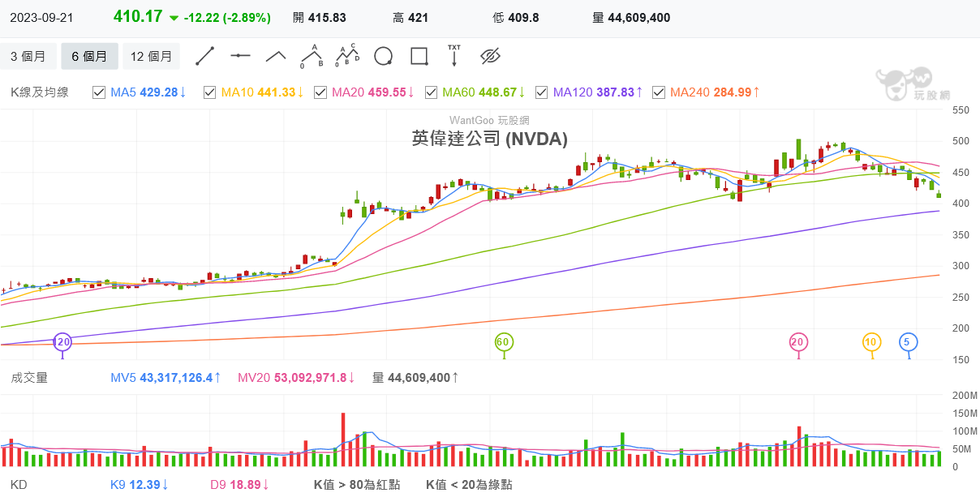Select the 0-A-B wave drawing tool
The image size is (980, 493).
tap(312, 56)
